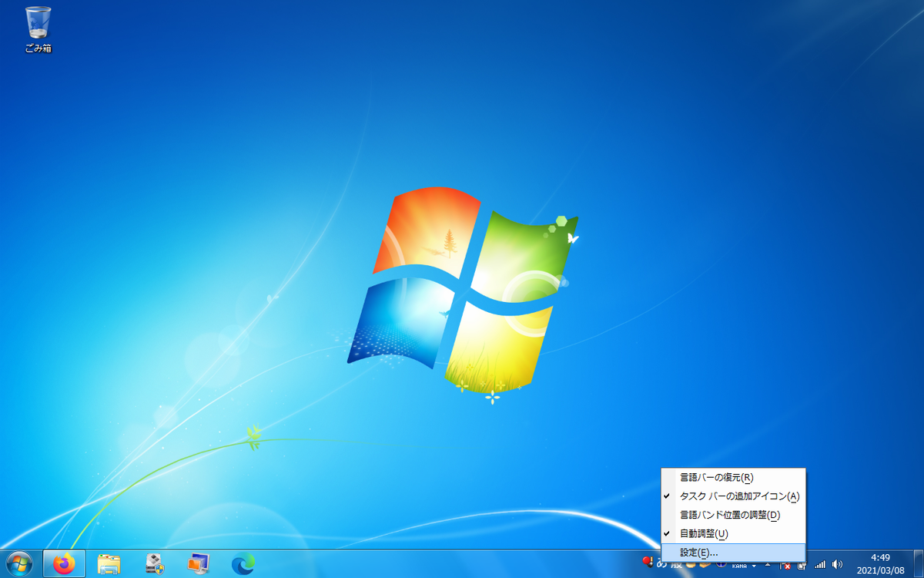The image size is (924, 578).
Task: Open the Windows Start orb
Action: click(18, 564)
